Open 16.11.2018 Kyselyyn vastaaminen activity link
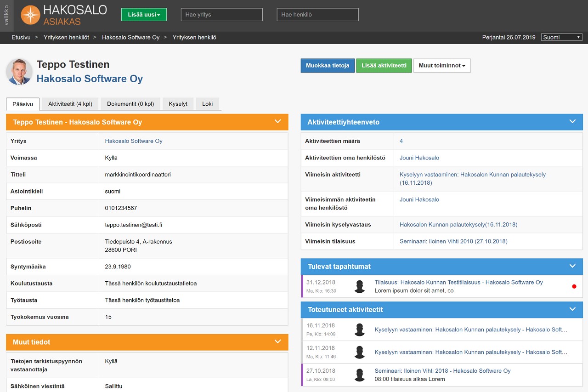The height and width of the screenshot is (392, 588). click(x=471, y=330)
